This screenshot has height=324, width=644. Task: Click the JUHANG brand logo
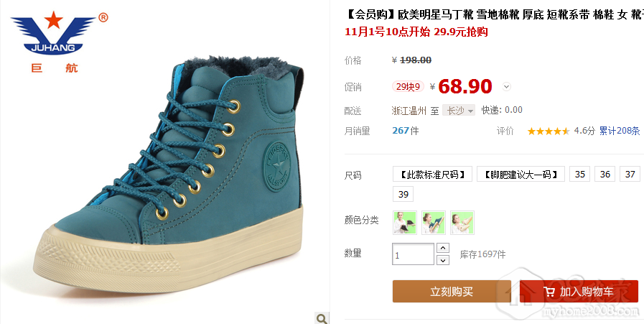click(x=57, y=42)
